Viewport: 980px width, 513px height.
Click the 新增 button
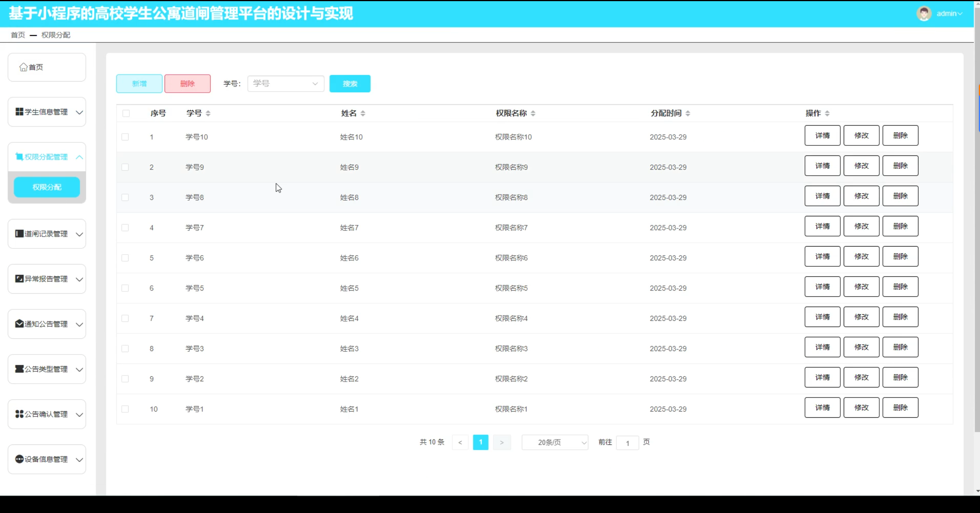click(x=139, y=83)
